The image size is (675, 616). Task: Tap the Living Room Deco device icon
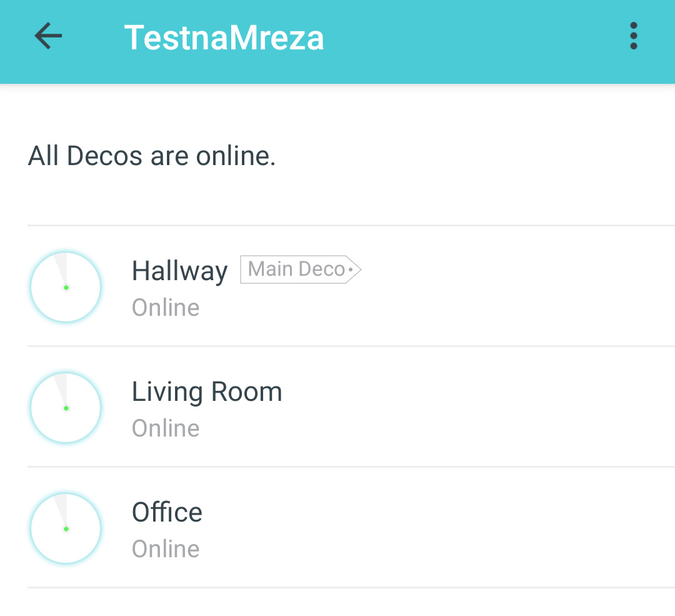[x=66, y=408]
